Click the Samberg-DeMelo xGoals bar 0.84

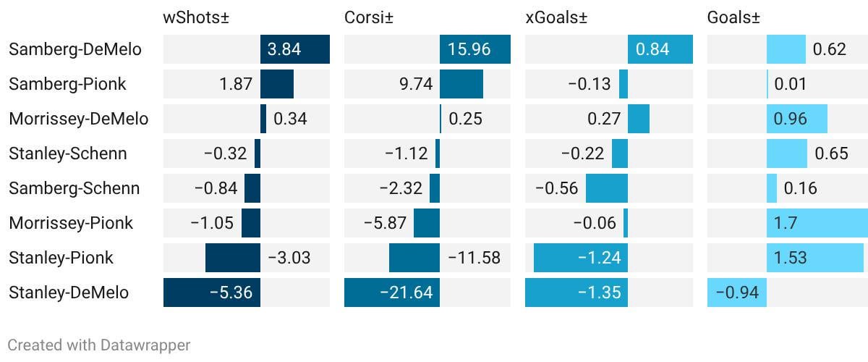[660, 49]
